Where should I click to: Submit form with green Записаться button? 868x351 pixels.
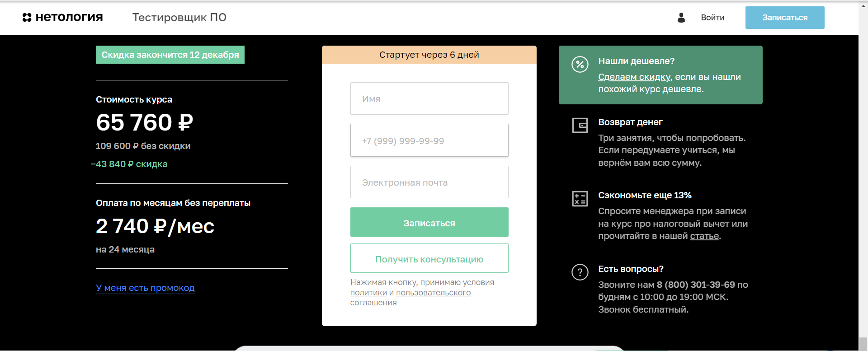click(429, 222)
